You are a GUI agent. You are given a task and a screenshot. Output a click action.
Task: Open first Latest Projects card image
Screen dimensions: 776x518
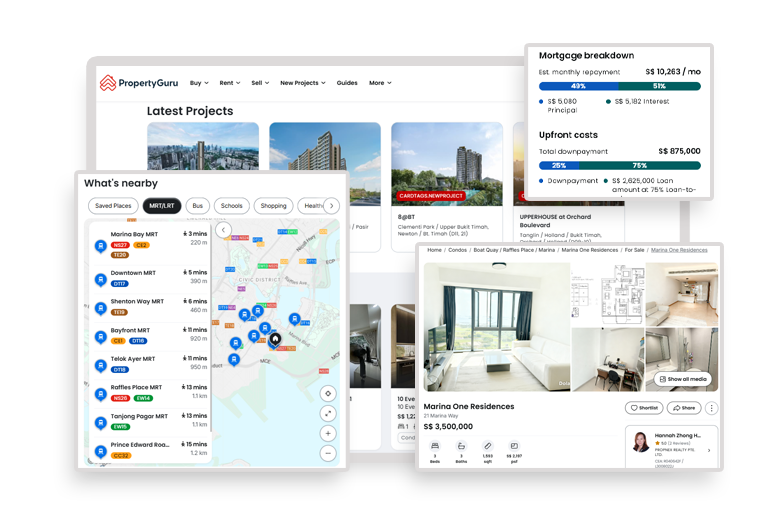(x=203, y=146)
